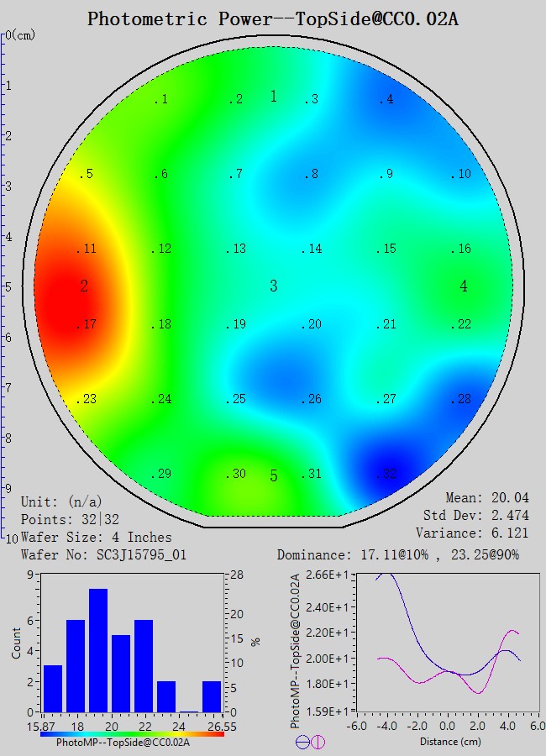
Task: Click the rainbow color scale bar
Action: click(x=131, y=733)
